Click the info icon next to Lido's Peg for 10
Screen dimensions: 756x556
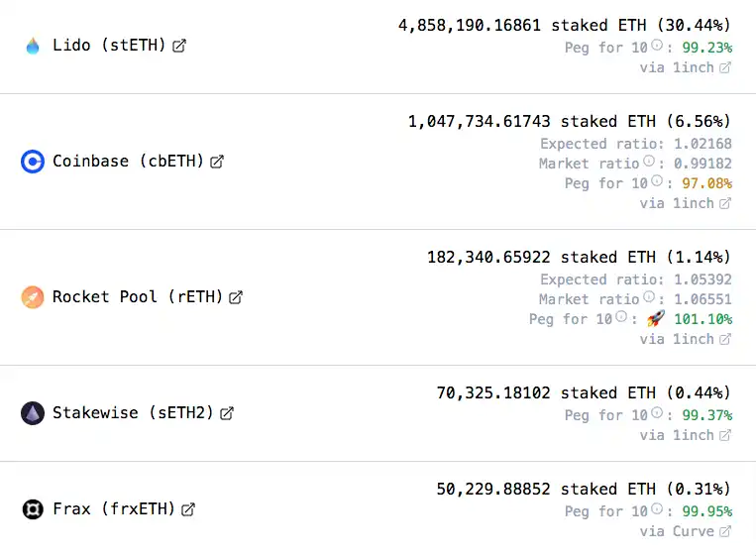(x=657, y=45)
